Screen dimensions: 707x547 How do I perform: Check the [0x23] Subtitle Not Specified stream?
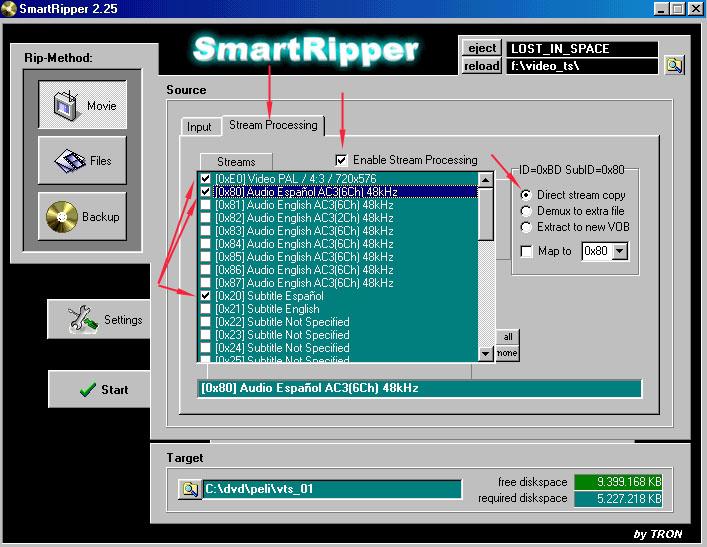(206, 335)
